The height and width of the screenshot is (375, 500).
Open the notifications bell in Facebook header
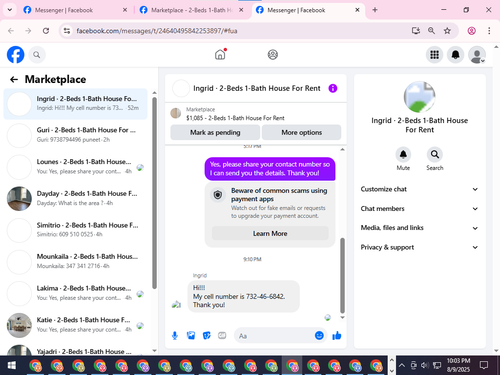[x=456, y=55]
